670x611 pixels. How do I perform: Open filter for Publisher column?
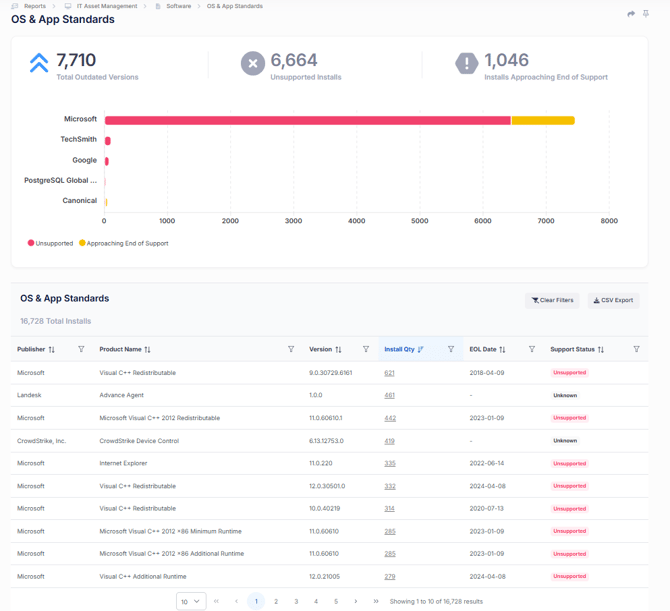point(81,349)
